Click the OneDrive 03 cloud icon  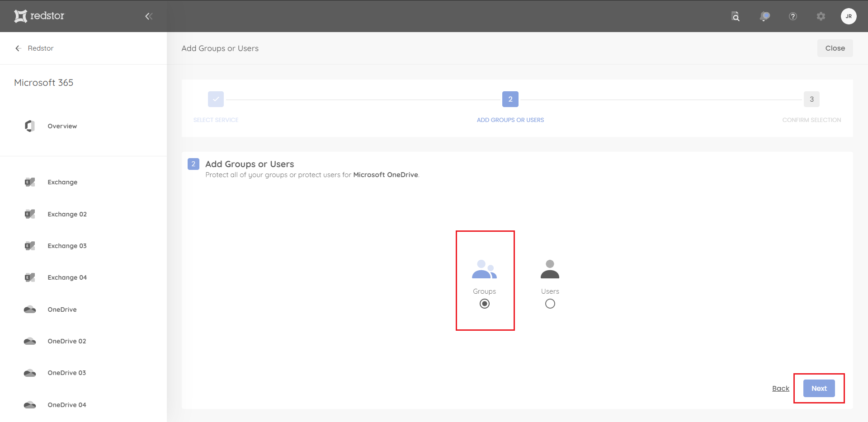point(30,373)
